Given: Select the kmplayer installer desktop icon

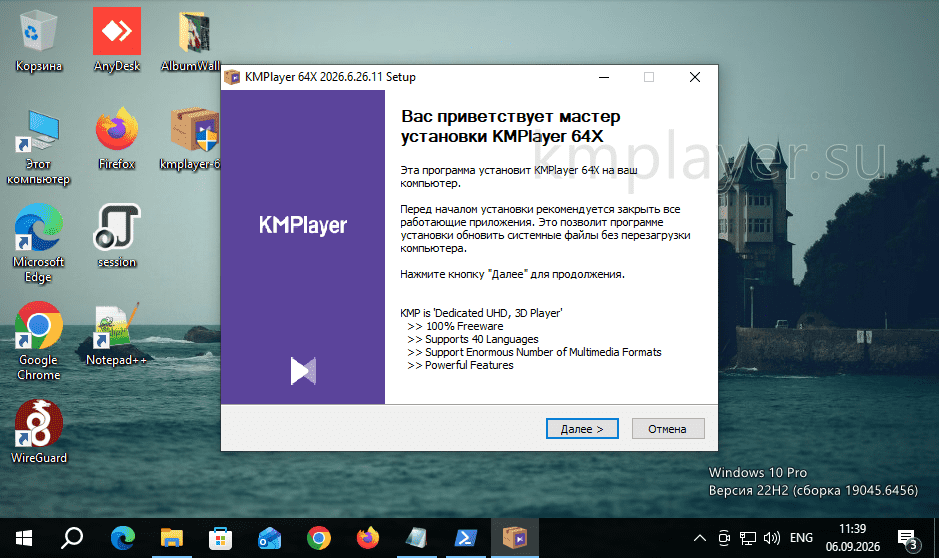Looking at the screenshot, I should 192,139.
